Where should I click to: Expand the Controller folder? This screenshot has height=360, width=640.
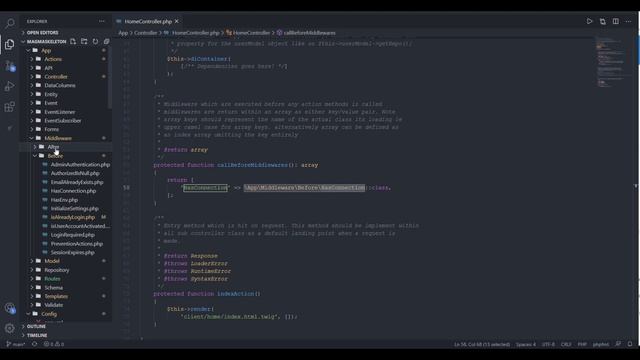click(x=56, y=77)
